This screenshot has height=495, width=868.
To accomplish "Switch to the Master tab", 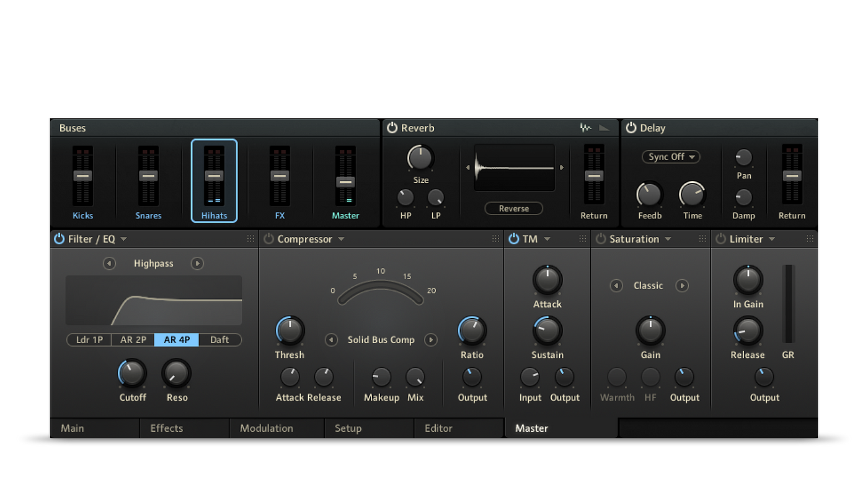I will [561, 428].
